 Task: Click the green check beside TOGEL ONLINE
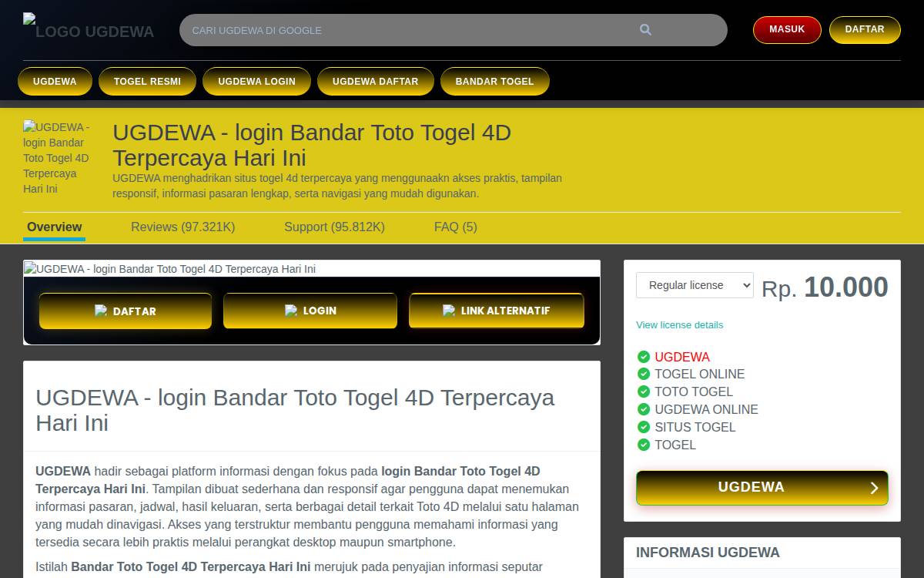(x=644, y=374)
